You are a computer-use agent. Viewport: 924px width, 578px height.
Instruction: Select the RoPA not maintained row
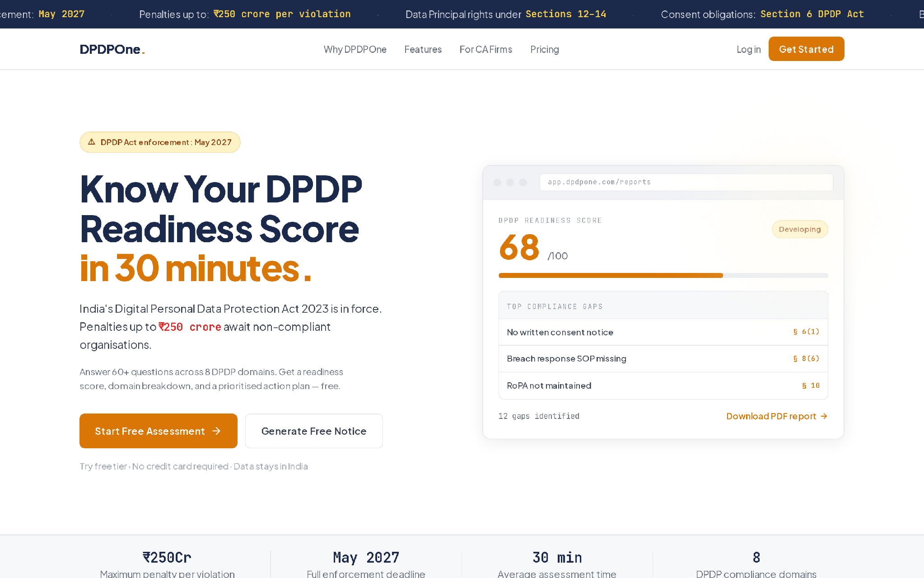point(663,385)
